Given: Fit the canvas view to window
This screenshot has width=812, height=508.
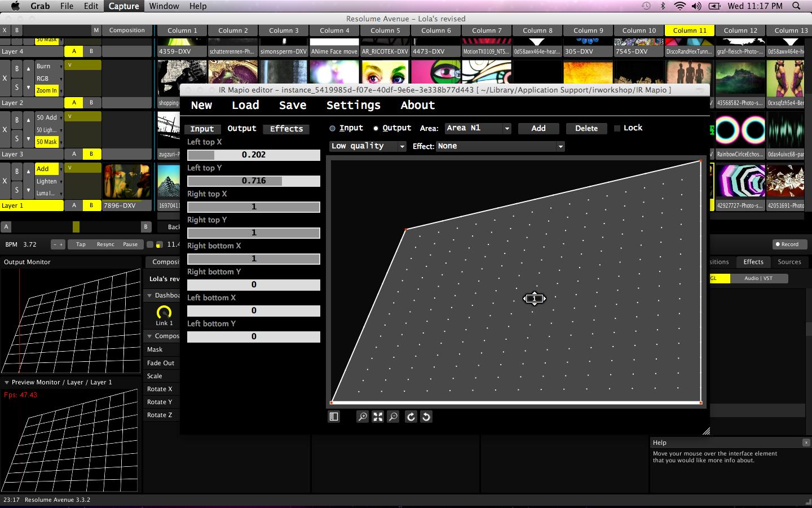Looking at the screenshot, I should point(378,417).
